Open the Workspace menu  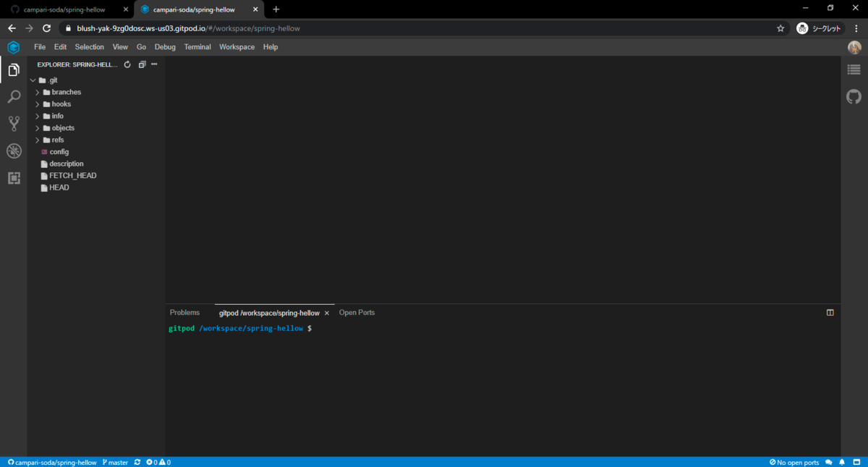237,47
